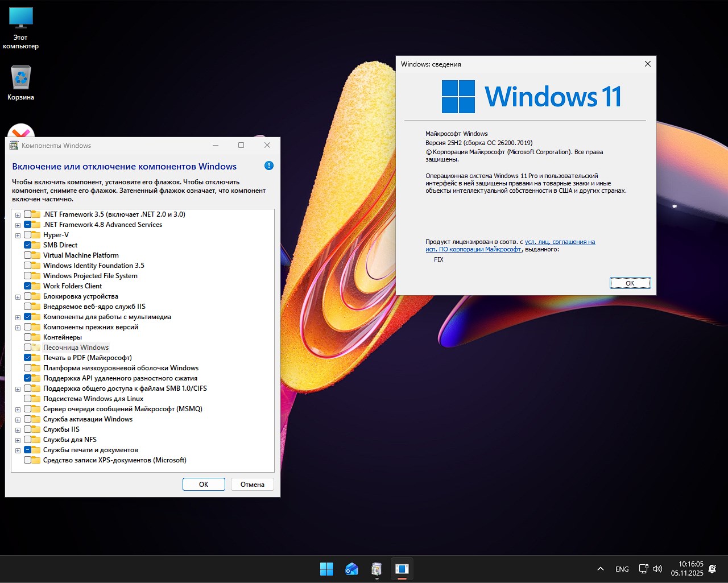Image resolution: width=728 pixels, height=583 pixels.
Task: Enable the Контейнеры checkbox
Action: pos(27,337)
